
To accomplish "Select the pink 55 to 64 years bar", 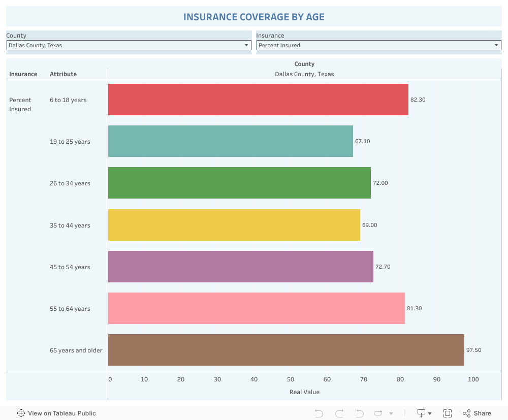I will [x=257, y=308].
